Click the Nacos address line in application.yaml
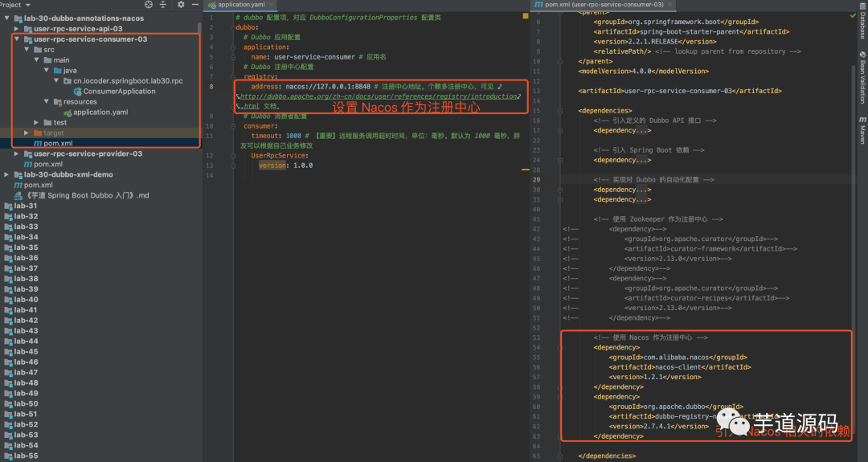The image size is (868, 462). (376, 86)
